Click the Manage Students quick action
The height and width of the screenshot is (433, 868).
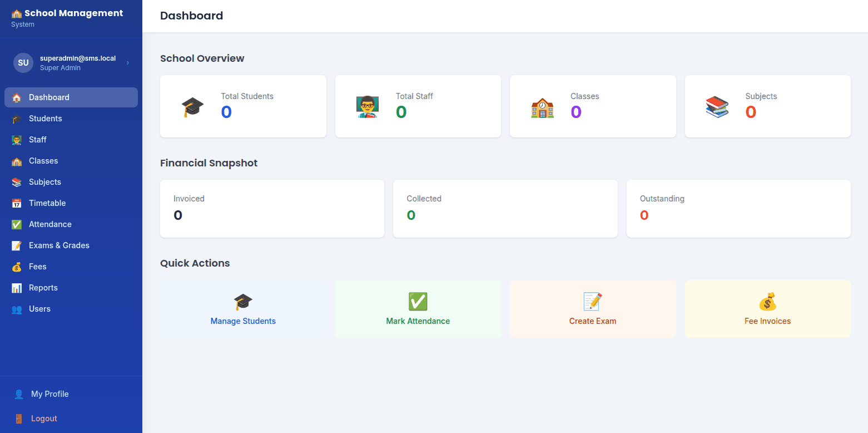(243, 309)
